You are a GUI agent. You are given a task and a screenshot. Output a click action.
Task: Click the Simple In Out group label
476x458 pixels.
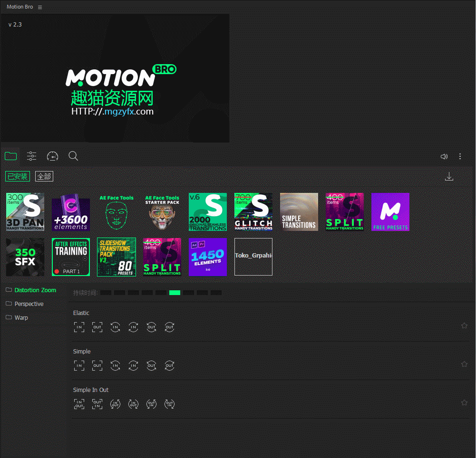point(90,390)
